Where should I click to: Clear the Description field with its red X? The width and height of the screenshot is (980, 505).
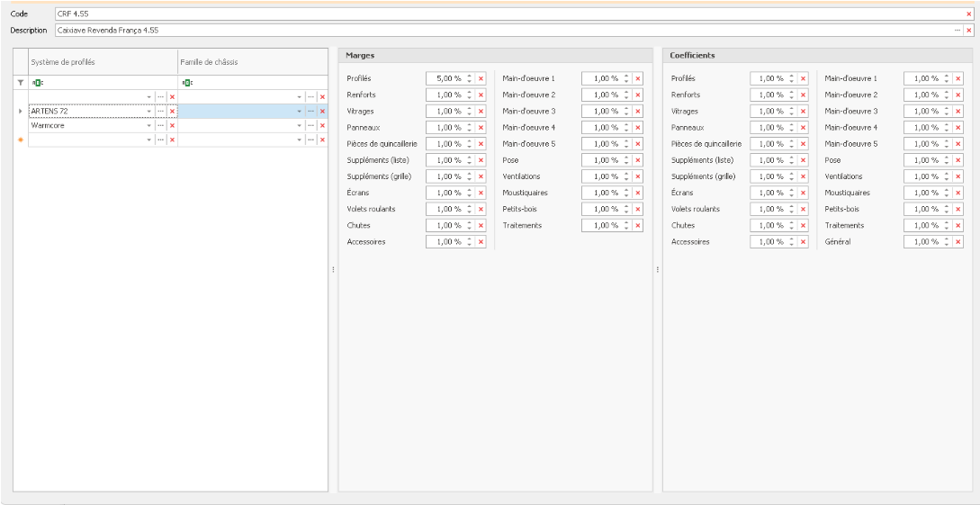[968, 30]
